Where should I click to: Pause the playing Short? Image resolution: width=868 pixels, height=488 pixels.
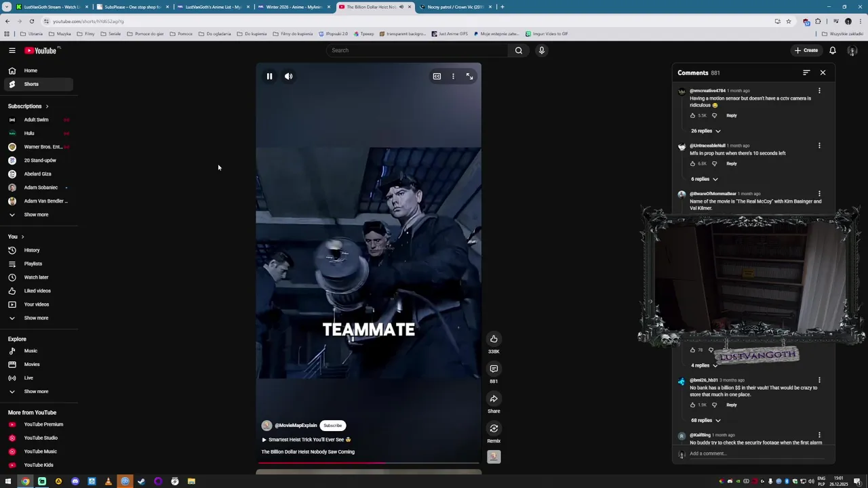coord(269,77)
